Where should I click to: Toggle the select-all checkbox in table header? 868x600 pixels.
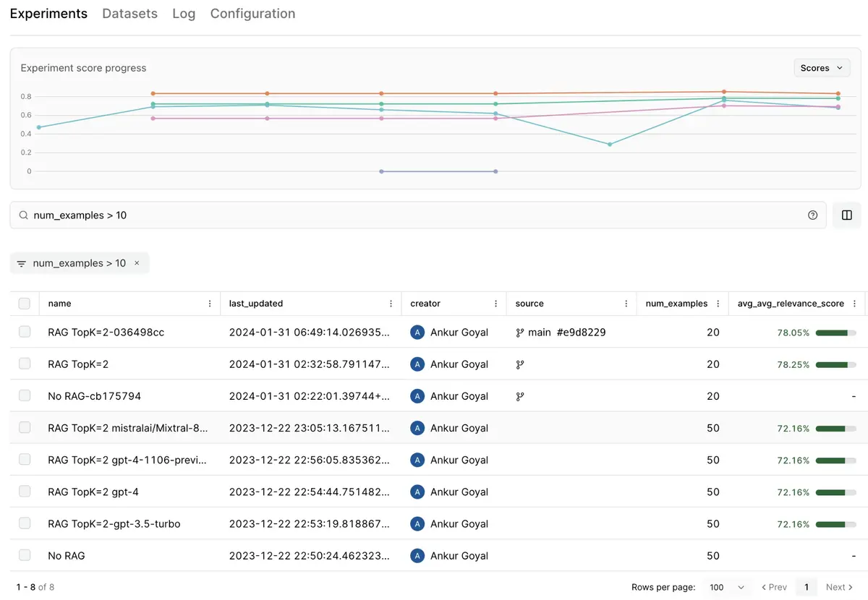(x=25, y=304)
